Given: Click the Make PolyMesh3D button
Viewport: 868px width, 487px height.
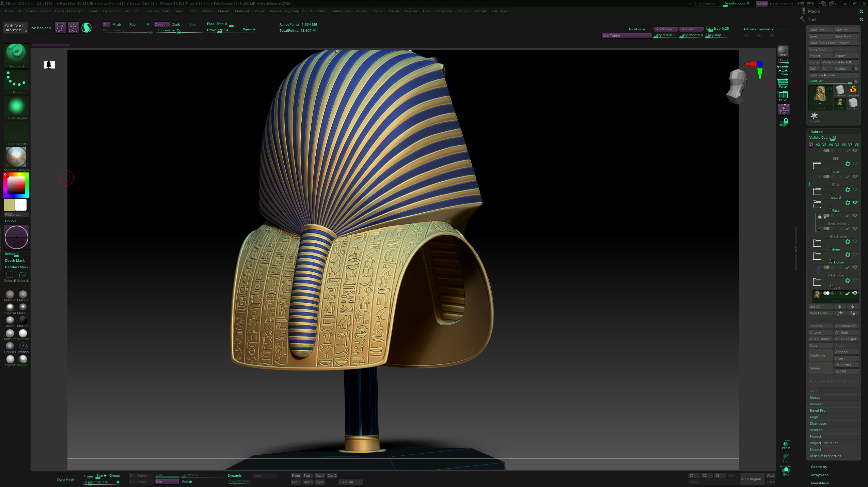Looking at the screenshot, I should pos(840,62).
